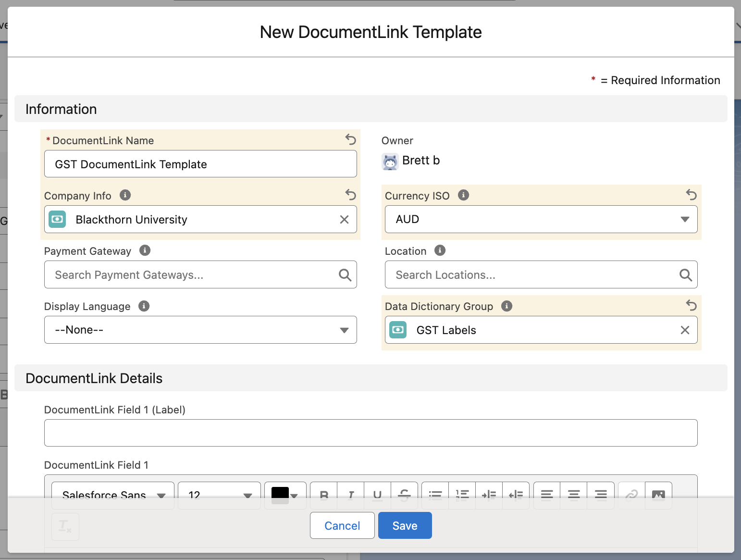This screenshot has width=741, height=560.
Task: Click the DocumentLink Name input field
Action: [x=200, y=164]
